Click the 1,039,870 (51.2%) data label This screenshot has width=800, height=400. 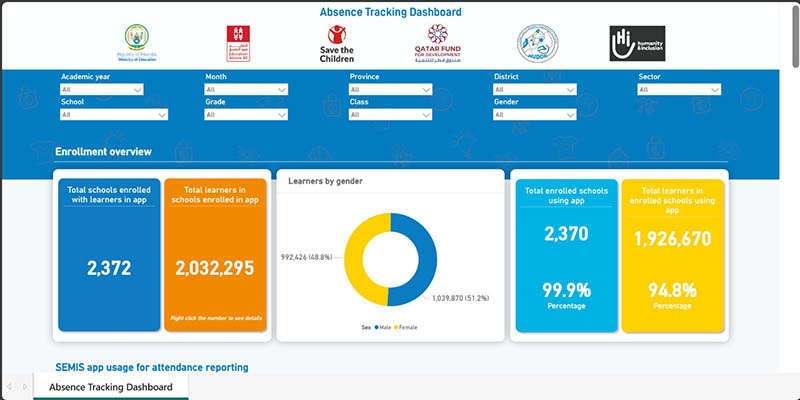click(460, 298)
